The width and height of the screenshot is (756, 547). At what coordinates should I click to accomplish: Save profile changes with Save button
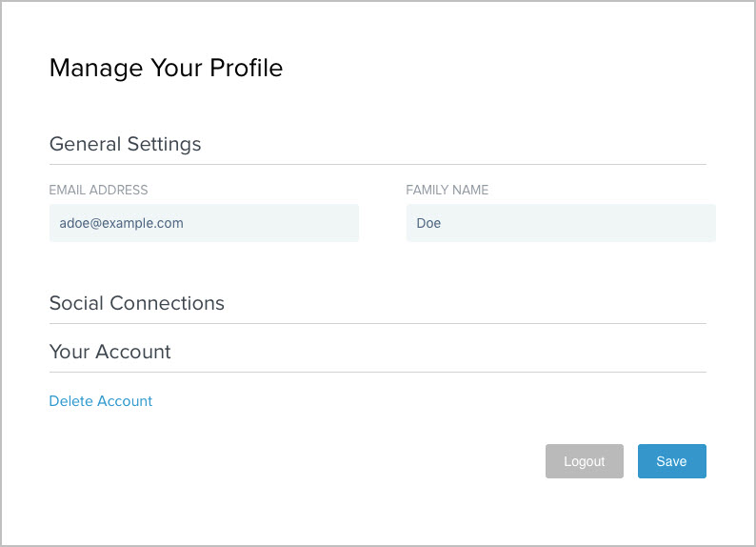tap(671, 461)
